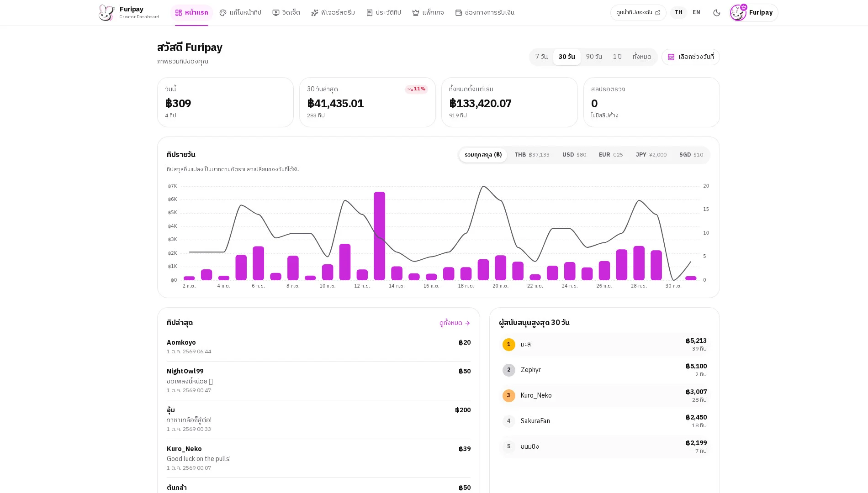
Task: Switch language to TH
Action: click(x=678, y=13)
